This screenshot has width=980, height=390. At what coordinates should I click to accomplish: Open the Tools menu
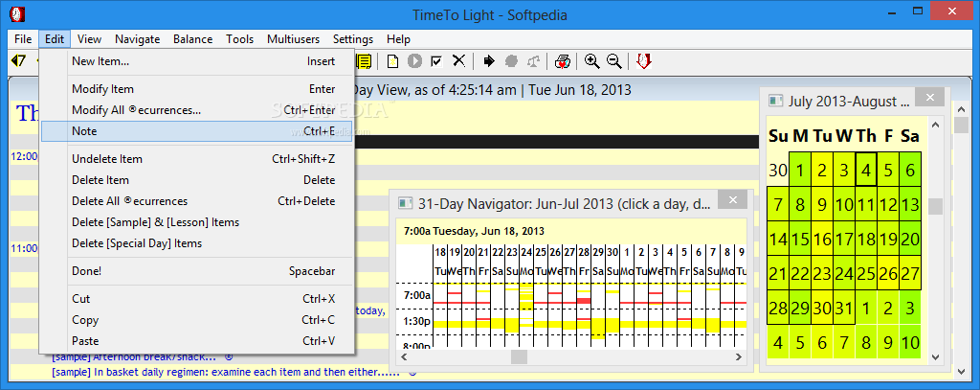pos(240,39)
